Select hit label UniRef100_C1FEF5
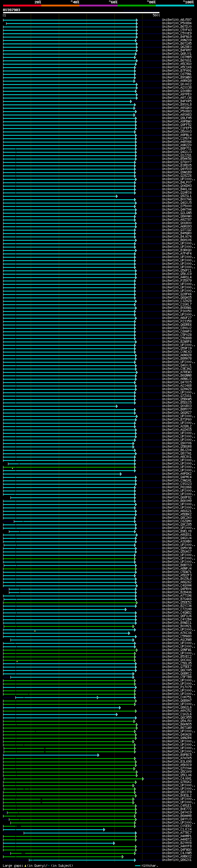 click(x=177, y=128)
